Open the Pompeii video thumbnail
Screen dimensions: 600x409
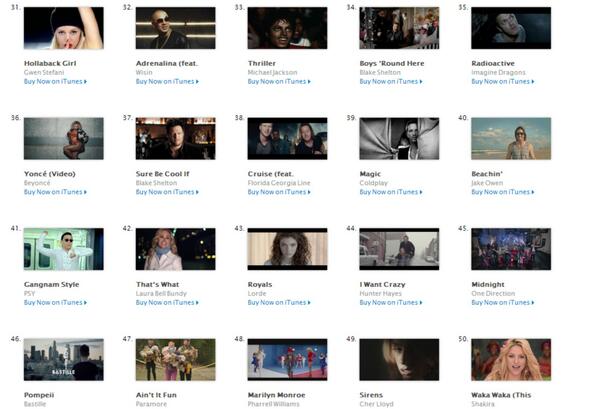point(64,360)
